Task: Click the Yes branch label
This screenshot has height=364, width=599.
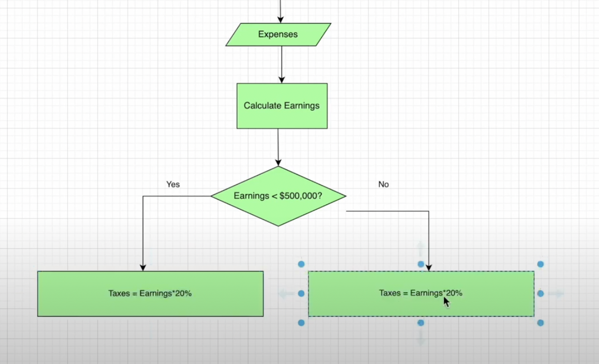Action: [x=173, y=184]
